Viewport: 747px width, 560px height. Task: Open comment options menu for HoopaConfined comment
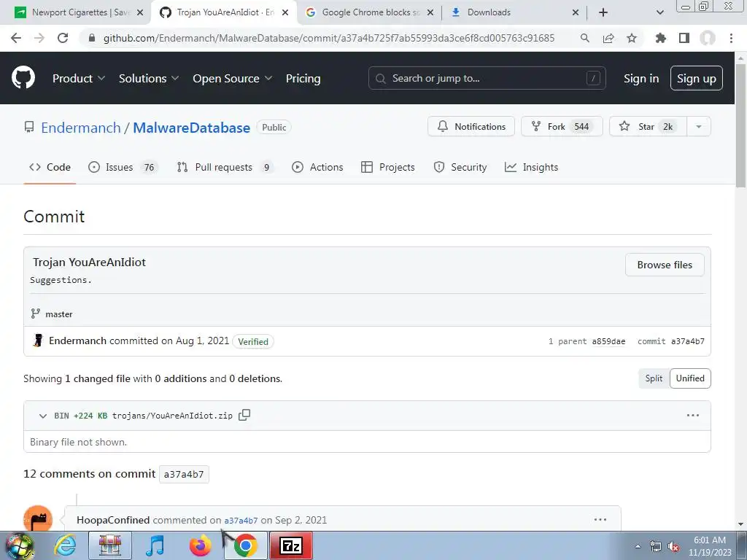point(600,519)
